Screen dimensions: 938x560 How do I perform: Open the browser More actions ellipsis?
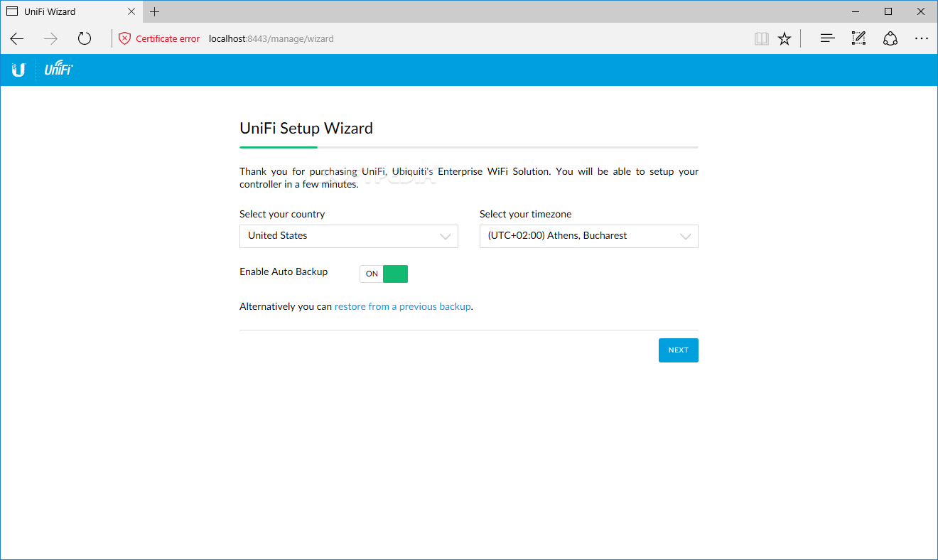point(922,38)
